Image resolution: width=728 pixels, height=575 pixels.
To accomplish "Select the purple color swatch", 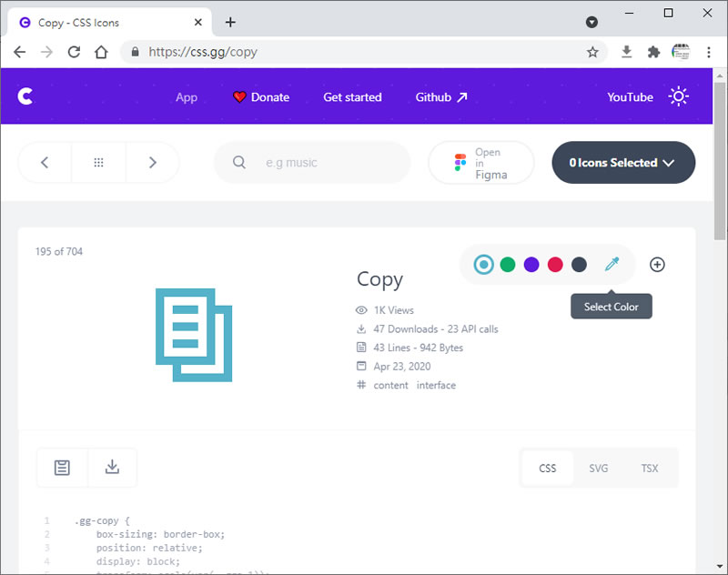I will click(531, 265).
